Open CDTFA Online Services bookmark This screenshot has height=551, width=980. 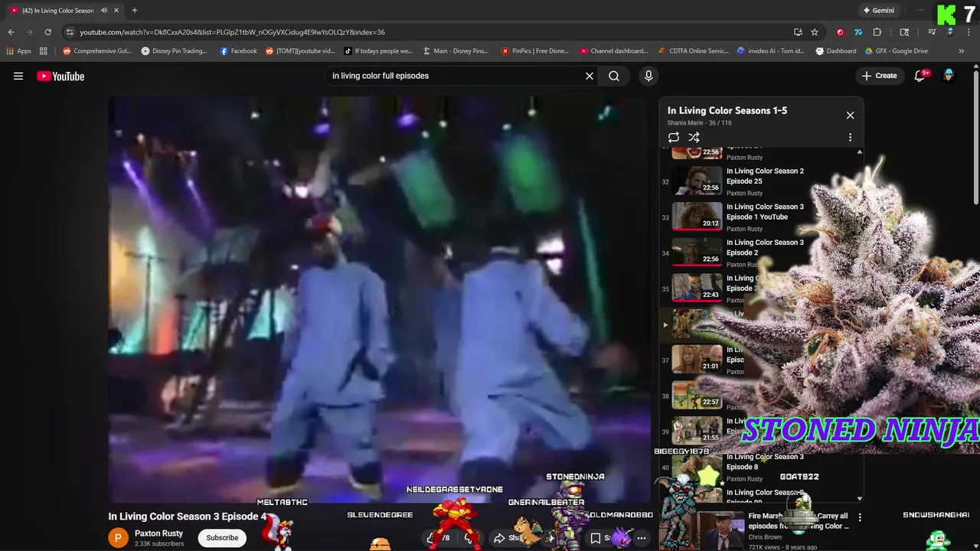[693, 51]
